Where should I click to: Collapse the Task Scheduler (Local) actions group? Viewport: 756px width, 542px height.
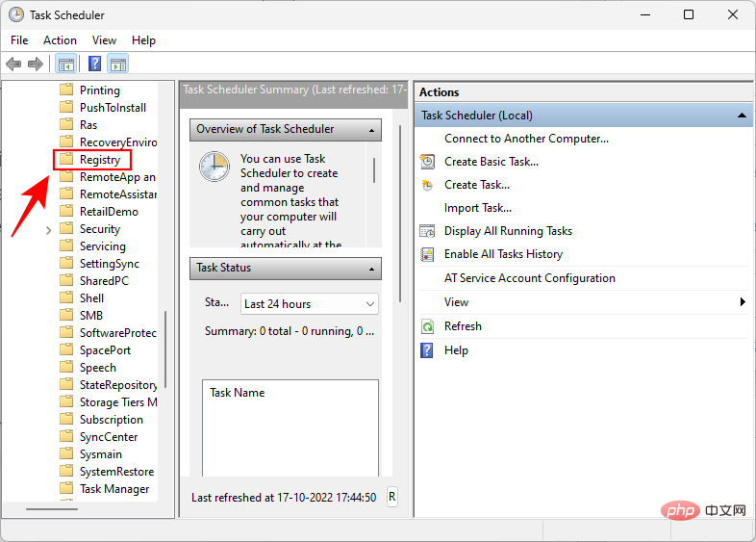(742, 116)
